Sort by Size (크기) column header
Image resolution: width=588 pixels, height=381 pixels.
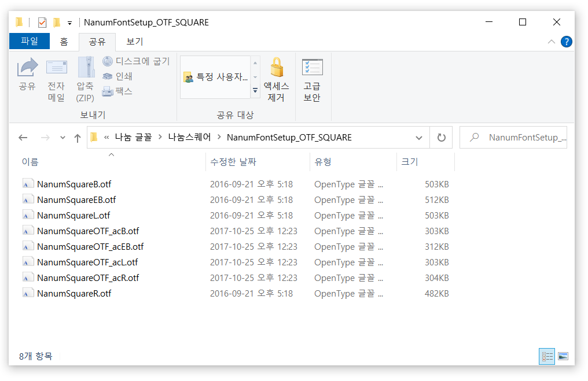425,162
